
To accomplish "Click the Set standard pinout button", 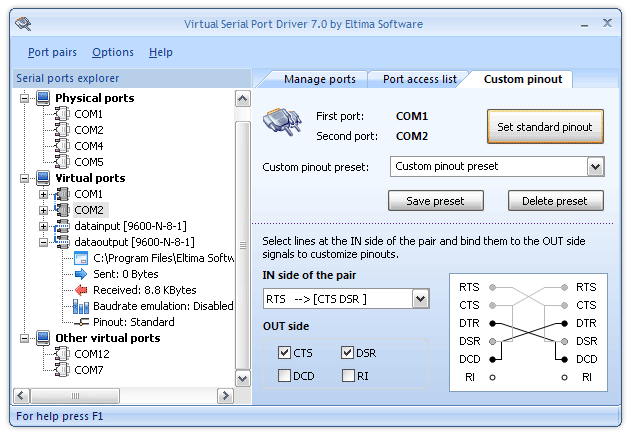I will (x=545, y=127).
